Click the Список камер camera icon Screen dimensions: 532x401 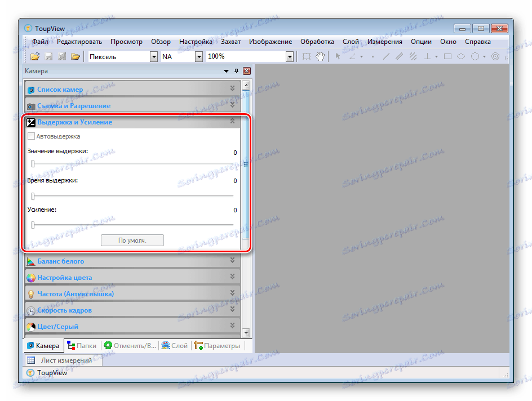(x=31, y=90)
